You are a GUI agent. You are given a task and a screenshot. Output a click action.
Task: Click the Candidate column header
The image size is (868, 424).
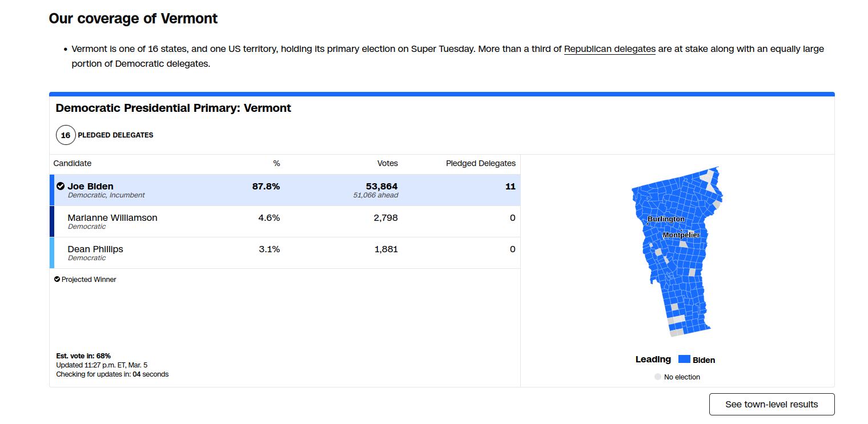pos(73,163)
